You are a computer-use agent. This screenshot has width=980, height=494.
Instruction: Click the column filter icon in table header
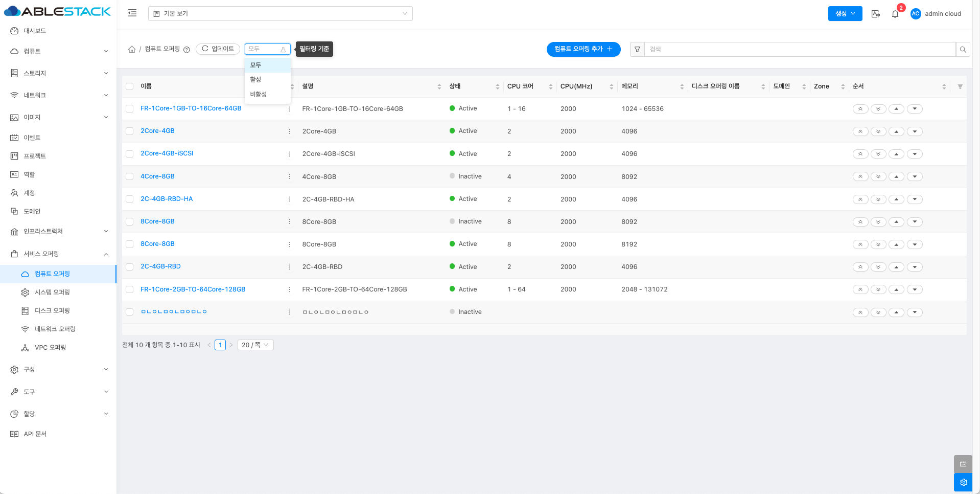(x=960, y=86)
